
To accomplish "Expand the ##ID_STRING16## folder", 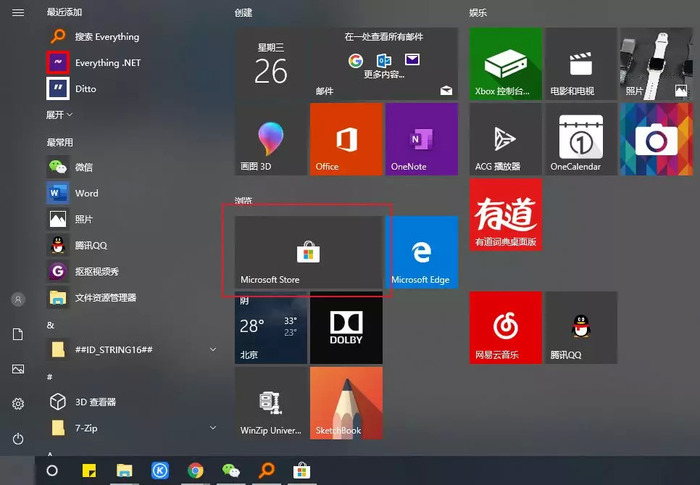I will pyautogui.click(x=132, y=349).
